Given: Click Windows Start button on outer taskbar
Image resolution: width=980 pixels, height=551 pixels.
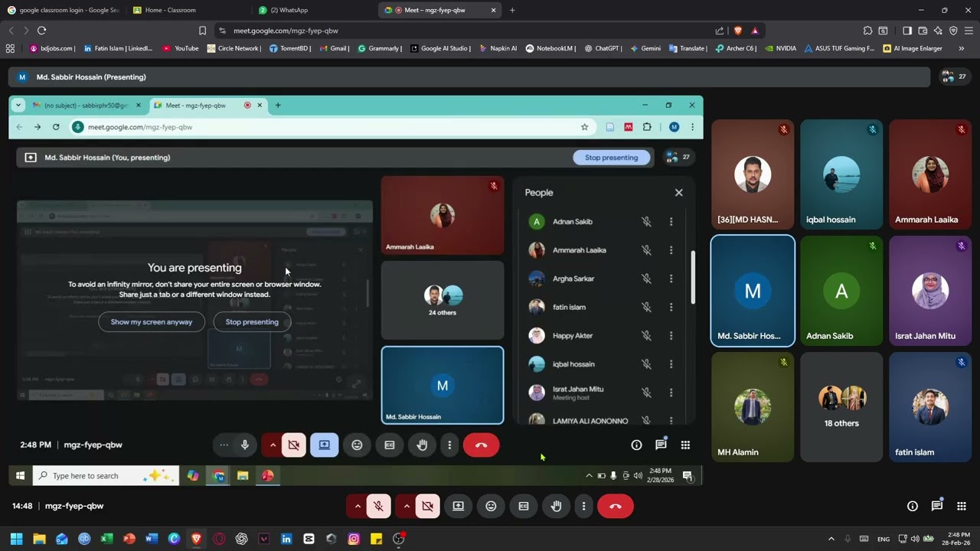Looking at the screenshot, I should pyautogui.click(x=16, y=539).
